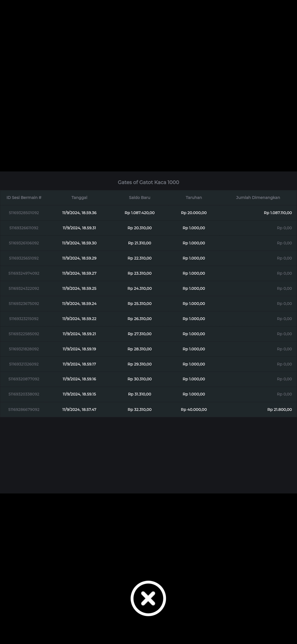Click the Rp 1.087.110,00 winning amount

[x=278, y=213]
